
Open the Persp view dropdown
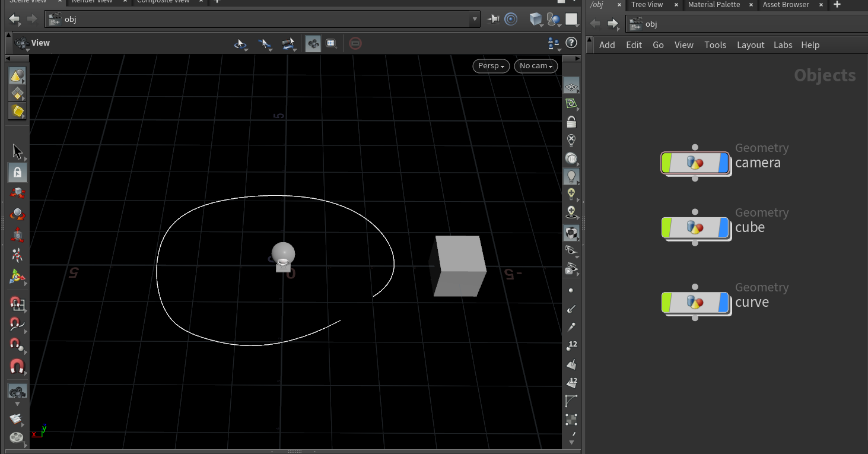(x=491, y=66)
